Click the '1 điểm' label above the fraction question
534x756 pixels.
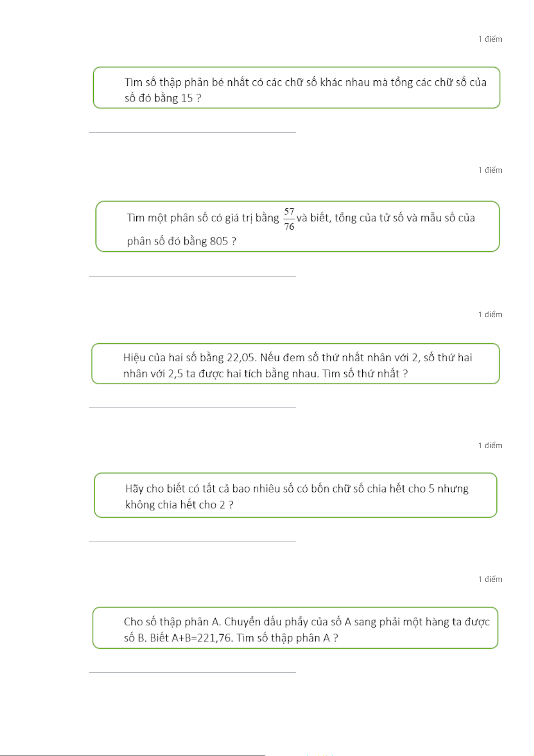[x=490, y=170]
